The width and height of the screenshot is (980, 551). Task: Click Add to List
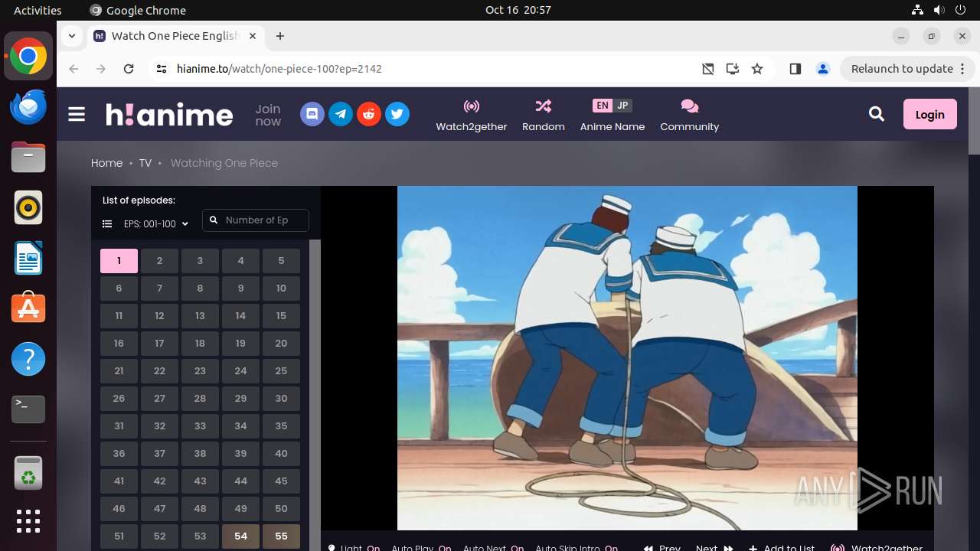point(782,547)
